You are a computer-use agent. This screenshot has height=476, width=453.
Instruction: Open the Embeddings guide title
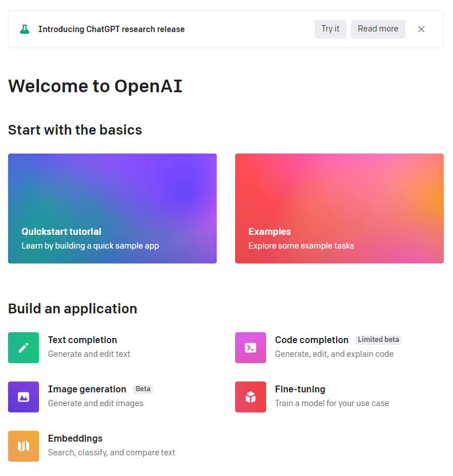pos(75,438)
